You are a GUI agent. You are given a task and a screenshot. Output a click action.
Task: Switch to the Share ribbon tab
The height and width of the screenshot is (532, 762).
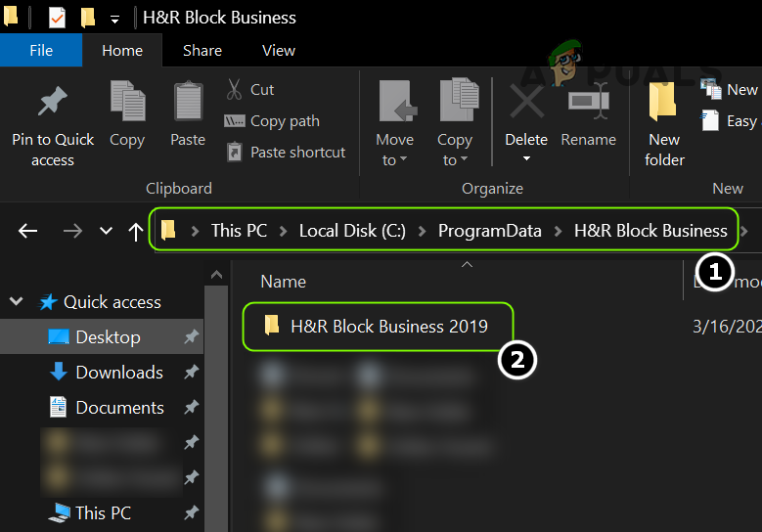click(x=202, y=50)
